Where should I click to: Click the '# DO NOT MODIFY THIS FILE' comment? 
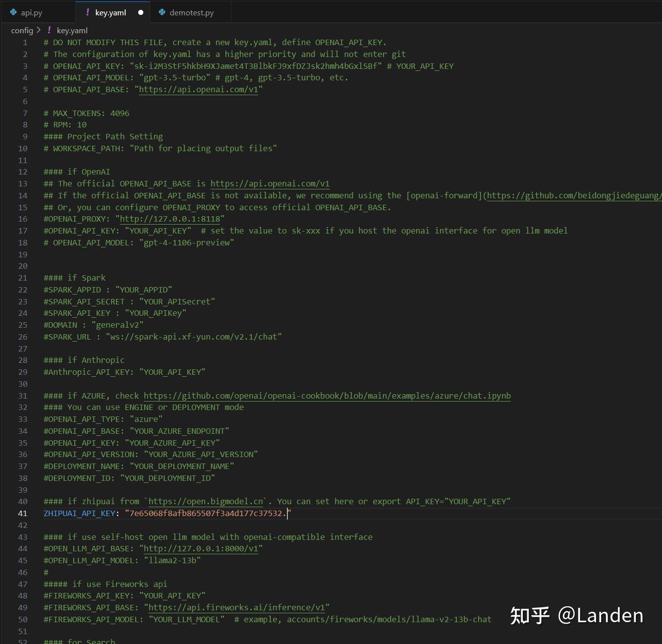(x=215, y=42)
